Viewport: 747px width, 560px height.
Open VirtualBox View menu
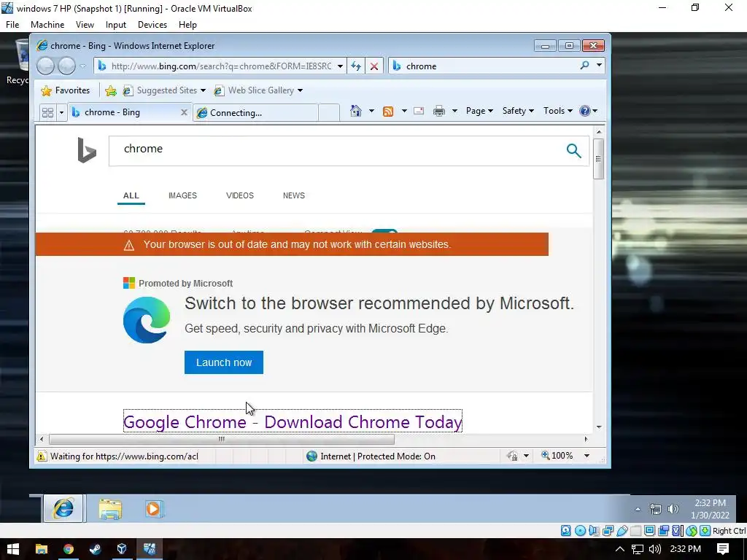pos(85,25)
